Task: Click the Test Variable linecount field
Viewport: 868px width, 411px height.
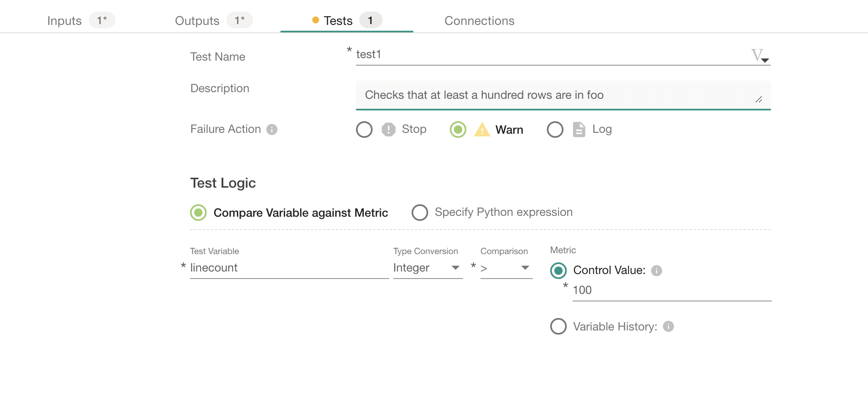Action: tap(289, 268)
